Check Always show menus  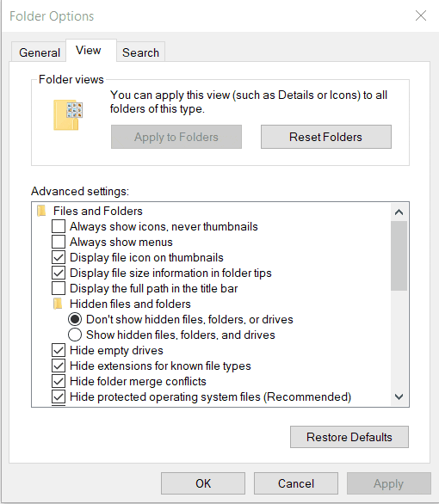coord(59,242)
